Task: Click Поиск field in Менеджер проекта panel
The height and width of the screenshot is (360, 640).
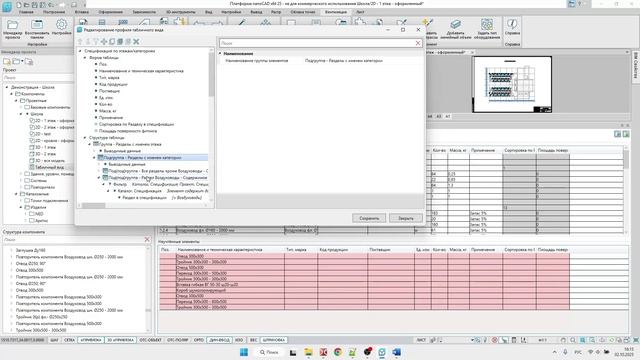Action: point(38,77)
